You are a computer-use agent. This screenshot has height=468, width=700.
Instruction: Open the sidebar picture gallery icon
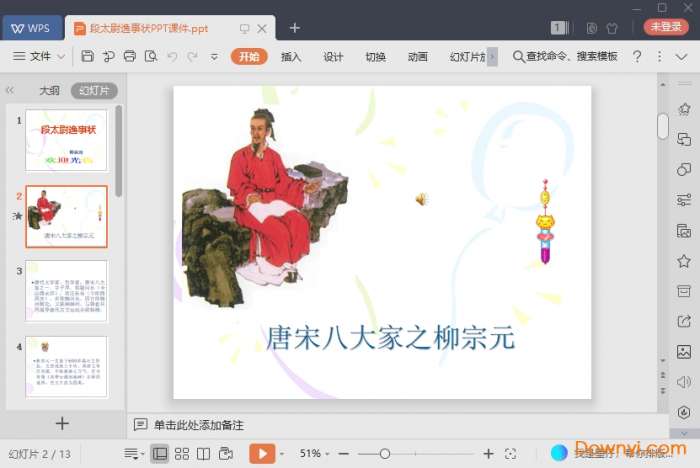pyautogui.click(x=683, y=351)
